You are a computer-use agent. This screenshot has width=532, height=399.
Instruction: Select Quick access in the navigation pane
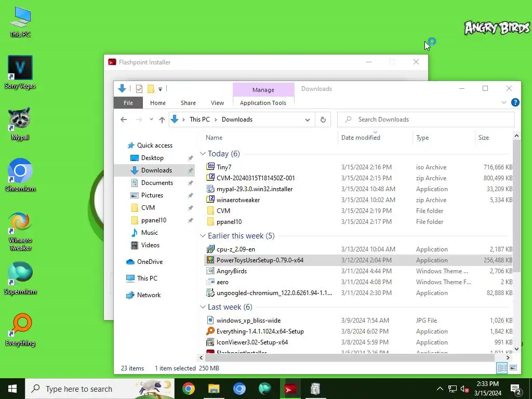tap(155, 145)
